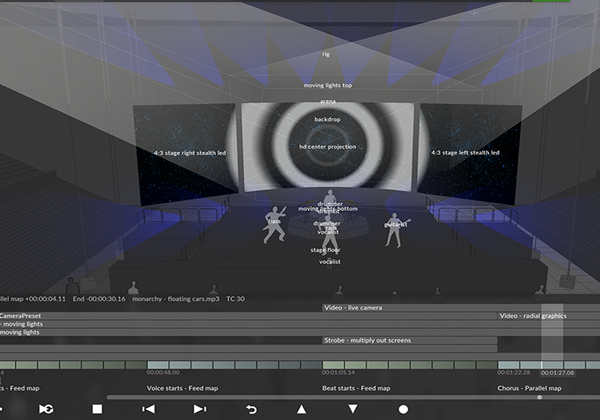Screen dimensions: 600x420
Task: Click the timeline scrollbar handle
Action: pos(540,397)
